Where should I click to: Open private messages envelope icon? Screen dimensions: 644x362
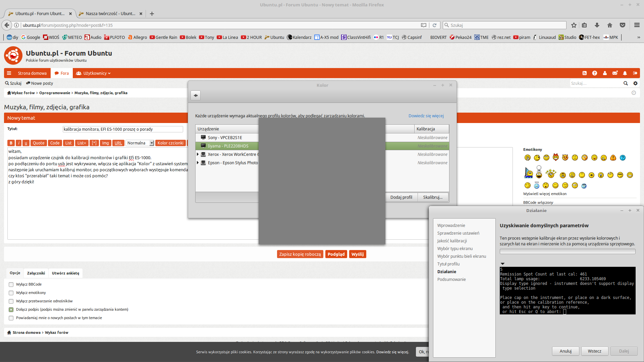(615, 73)
